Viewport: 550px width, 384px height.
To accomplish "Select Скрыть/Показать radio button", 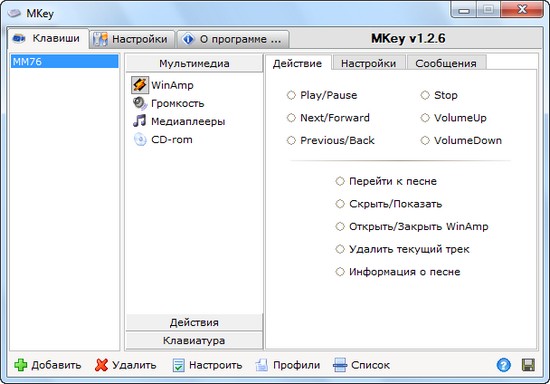I will pyautogui.click(x=340, y=204).
